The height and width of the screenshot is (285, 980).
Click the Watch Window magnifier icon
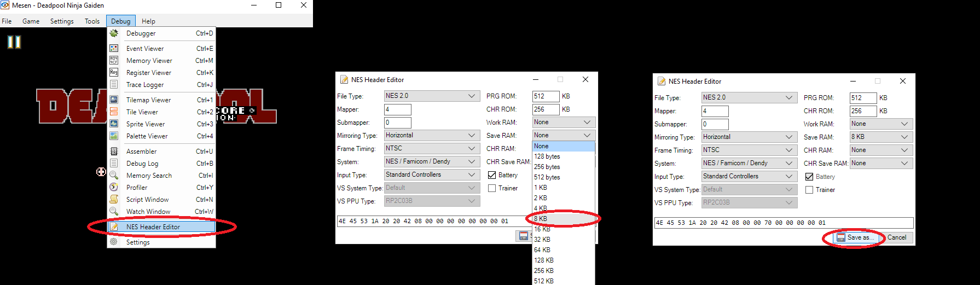(x=114, y=211)
